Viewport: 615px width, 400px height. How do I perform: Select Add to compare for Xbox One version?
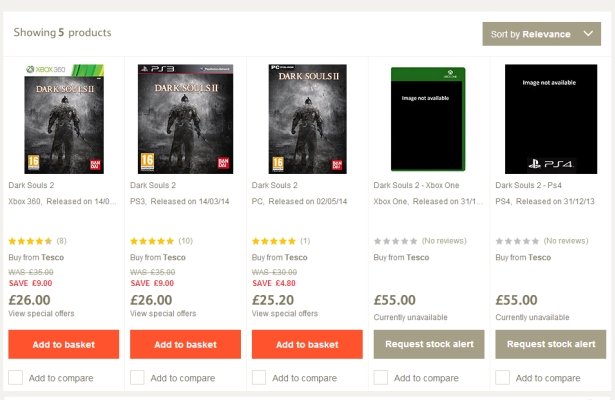click(381, 378)
